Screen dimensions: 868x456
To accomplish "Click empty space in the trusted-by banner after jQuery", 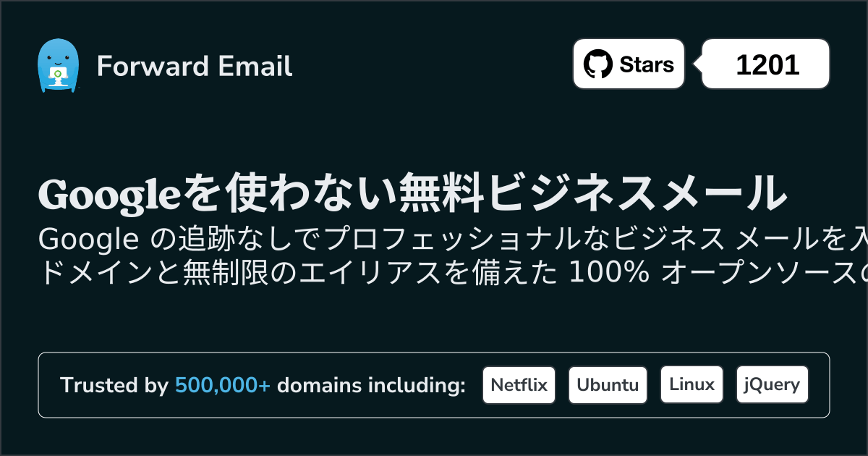I will click(818, 385).
